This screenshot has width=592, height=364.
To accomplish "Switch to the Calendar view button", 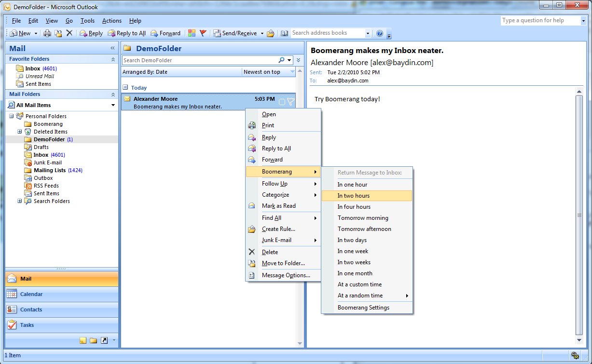I will pyautogui.click(x=61, y=294).
